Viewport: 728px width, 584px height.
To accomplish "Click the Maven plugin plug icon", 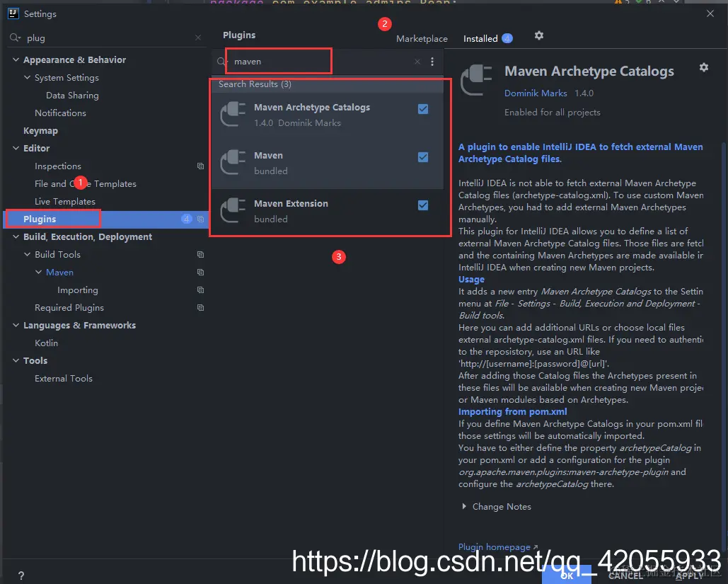I will point(233,162).
